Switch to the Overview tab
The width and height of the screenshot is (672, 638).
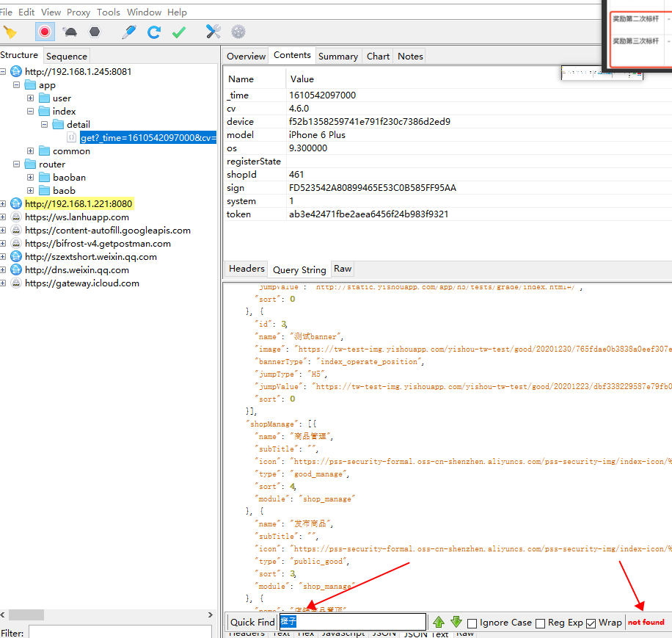pyautogui.click(x=246, y=57)
